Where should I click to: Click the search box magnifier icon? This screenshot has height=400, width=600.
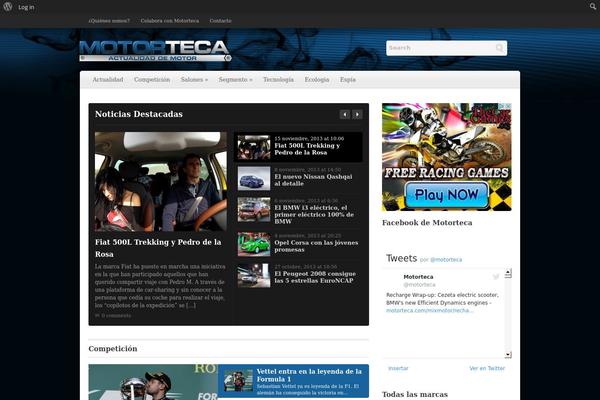pyautogui.click(x=499, y=48)
